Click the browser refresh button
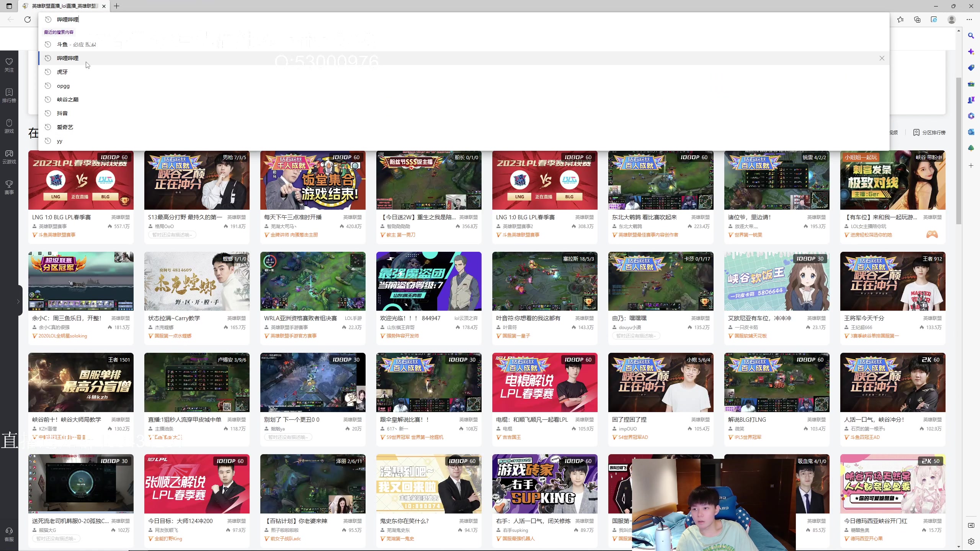This screenshot has height=551, width=980. [28, 20]
